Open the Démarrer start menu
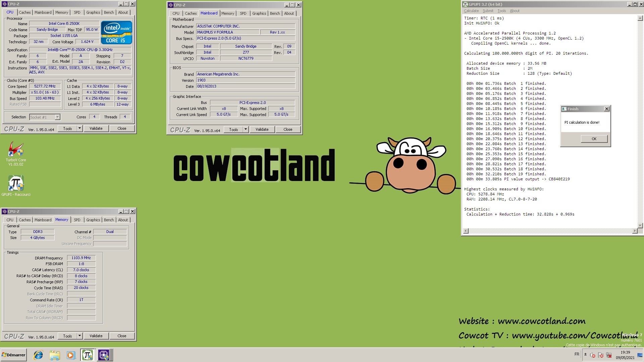This screenshot has width=644, height=362. [13, 355]
